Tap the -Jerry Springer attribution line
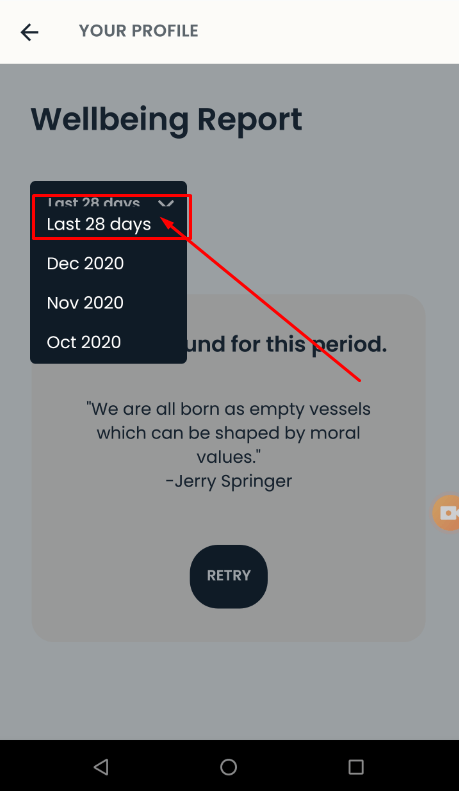The width and height of the screenshot is (459, 791). 228,481
